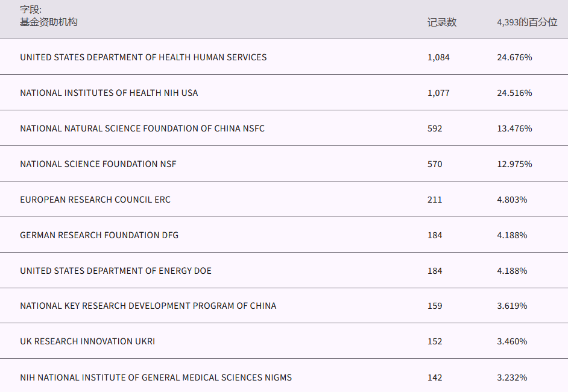Click the 592 record count for NSFC
The image size is (568, 392).
(435, 128)
